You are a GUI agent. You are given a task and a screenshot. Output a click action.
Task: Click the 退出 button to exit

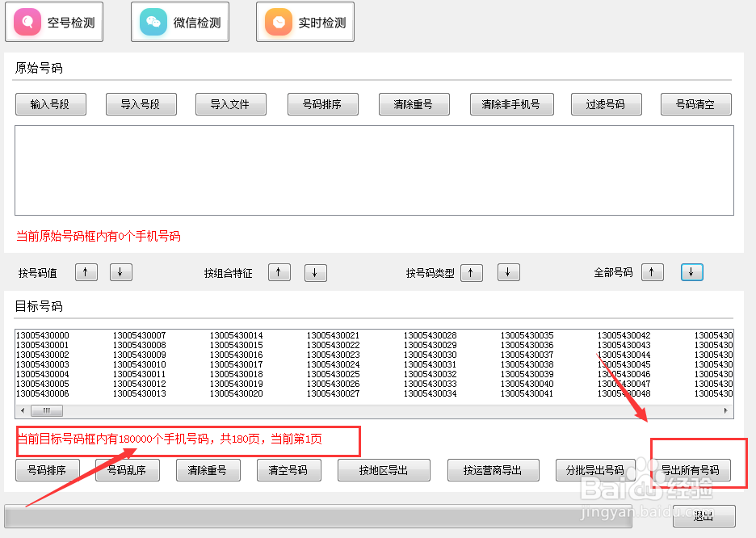click(x=704, y=515)
